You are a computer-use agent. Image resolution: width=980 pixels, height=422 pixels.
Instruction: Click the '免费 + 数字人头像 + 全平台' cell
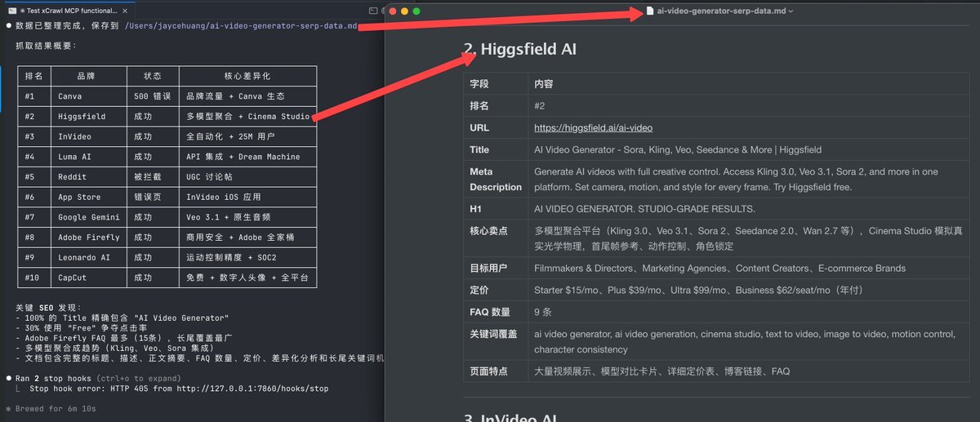click(247, 278)
